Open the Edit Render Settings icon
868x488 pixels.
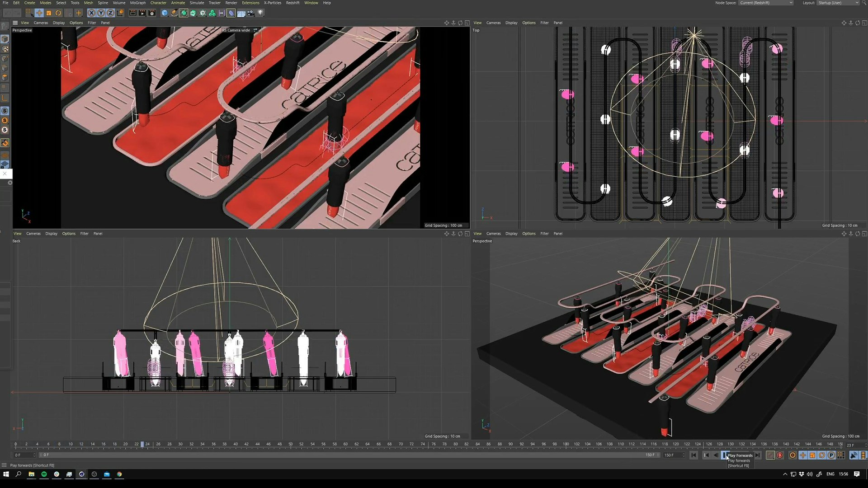tap(152, 13)
